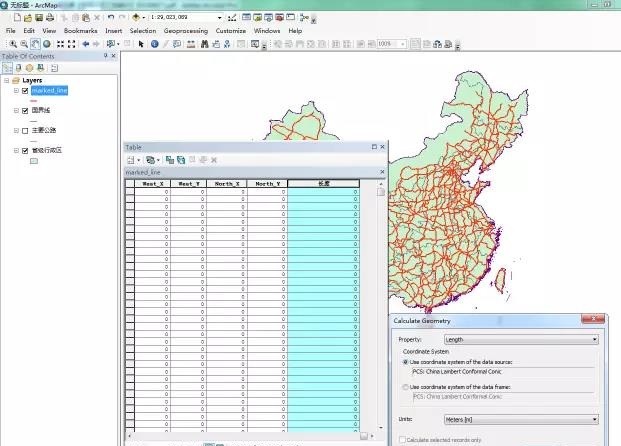Collapse the 省级行政区 layer tree node
621x446 pixels.
point(16,151)
